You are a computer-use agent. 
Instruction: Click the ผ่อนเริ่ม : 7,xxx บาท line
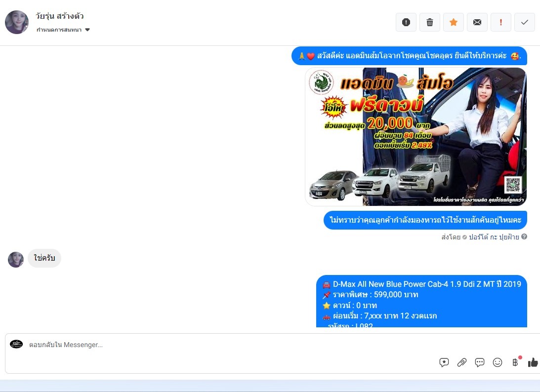point(380,316)
